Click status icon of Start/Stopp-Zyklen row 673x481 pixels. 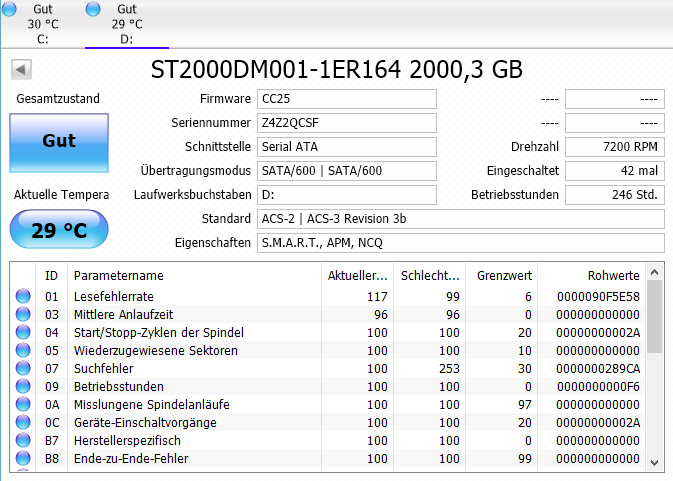click(x=23, y=332)
